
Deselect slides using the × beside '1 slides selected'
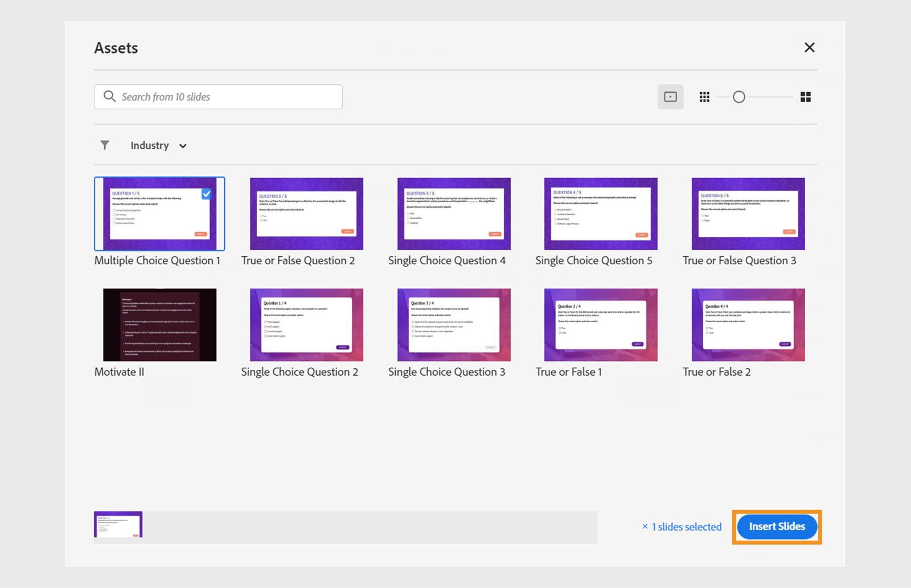645,527
